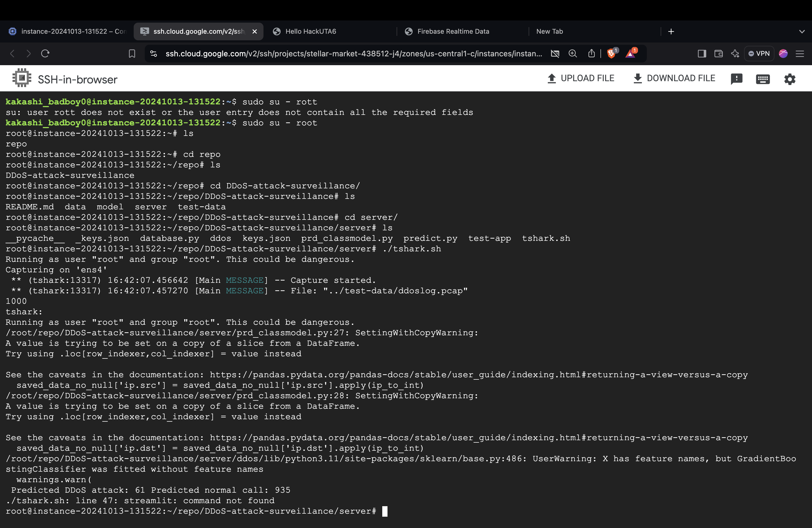Expand the tab search chevron
Image resolution: width=812 pixels, height=528 pixels.
pos(802,31)
